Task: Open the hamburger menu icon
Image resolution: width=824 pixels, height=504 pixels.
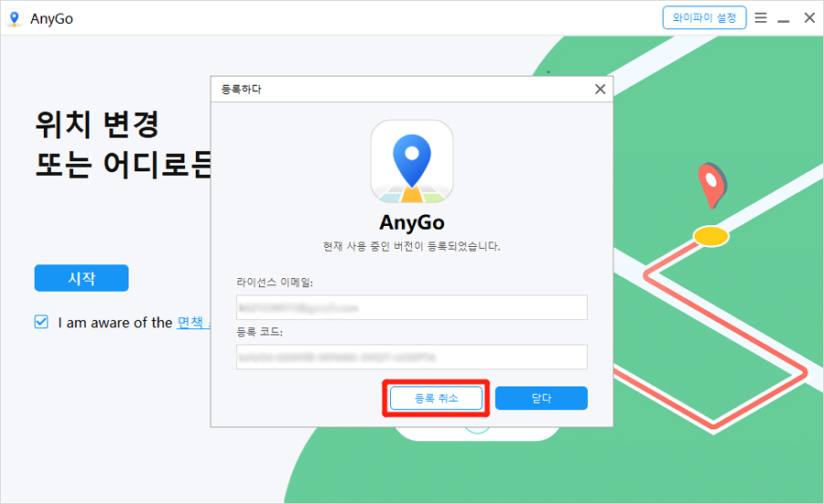Action: coord(761,18)
